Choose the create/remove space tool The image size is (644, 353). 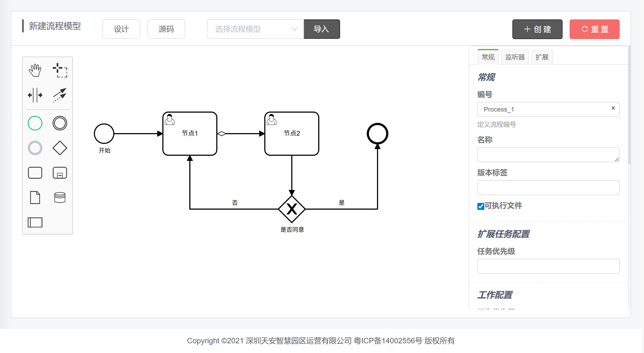click(x=35, y=95)
